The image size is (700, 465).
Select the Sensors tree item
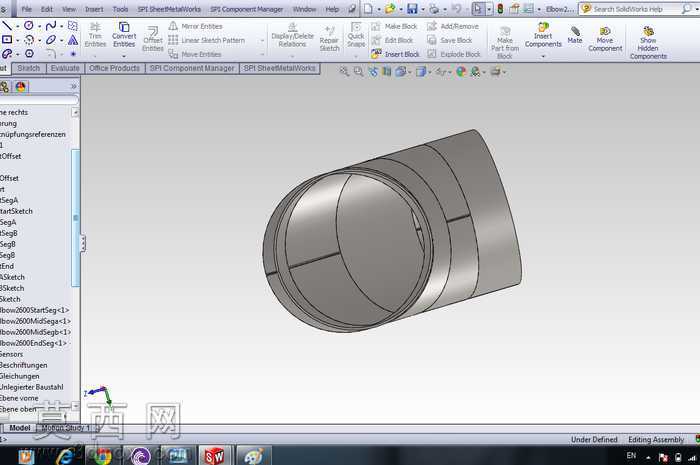tap(12, 354)
